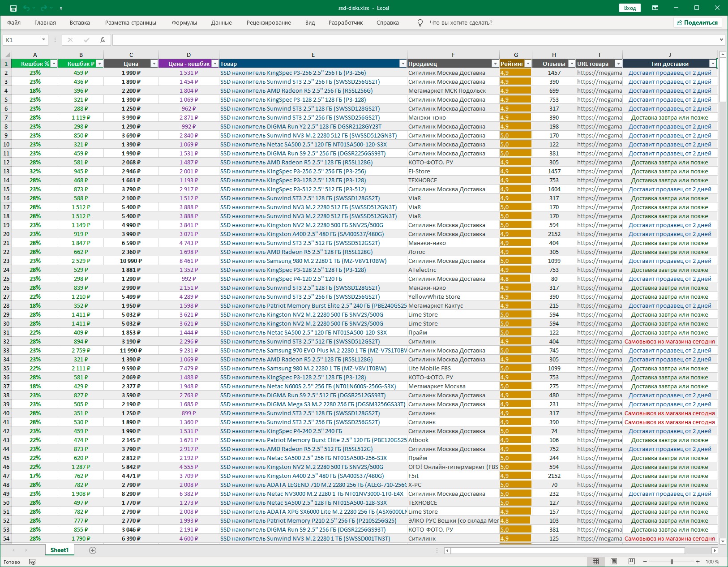
Task: Open Insert Function with the fx icon
Action: pyautogui.click(x=103, y=40)
